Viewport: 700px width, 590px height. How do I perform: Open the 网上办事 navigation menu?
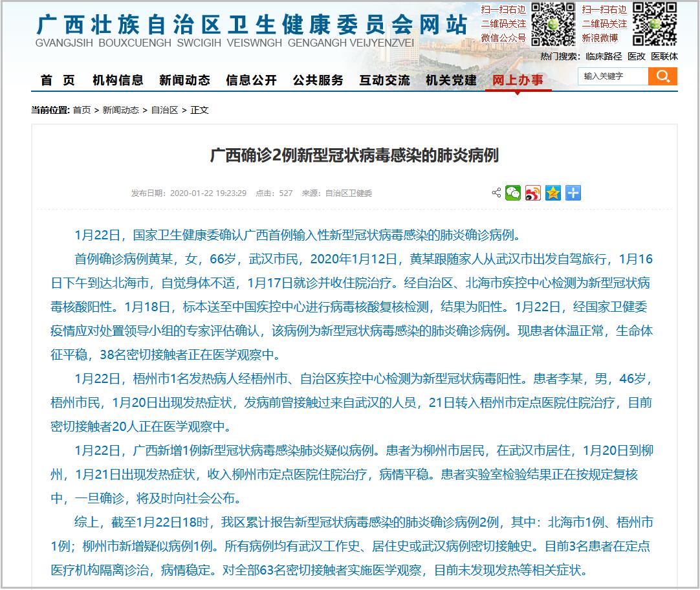[518, 80]
